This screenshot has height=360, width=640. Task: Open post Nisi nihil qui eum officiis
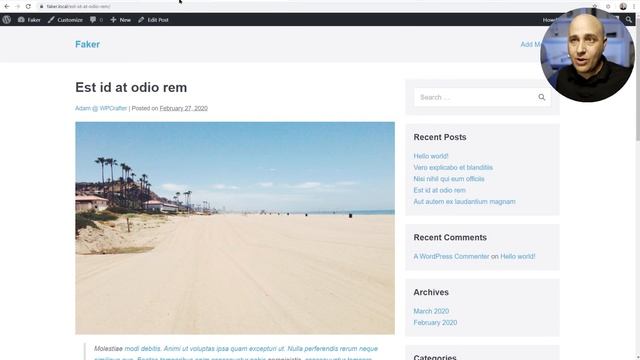point(449,179)
